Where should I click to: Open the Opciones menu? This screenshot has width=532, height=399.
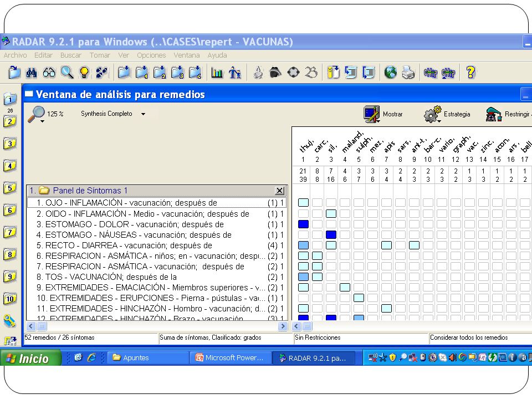151,55
